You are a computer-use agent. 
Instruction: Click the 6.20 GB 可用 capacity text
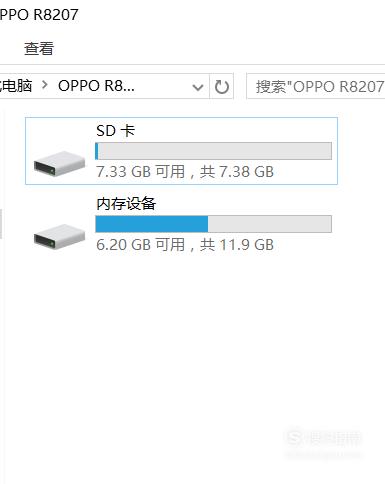[140, 245]
